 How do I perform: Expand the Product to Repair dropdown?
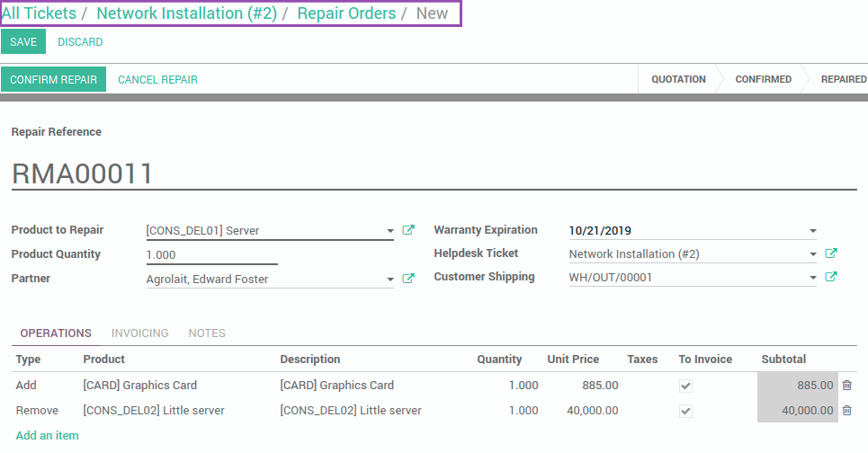click(x=390, y=231)
